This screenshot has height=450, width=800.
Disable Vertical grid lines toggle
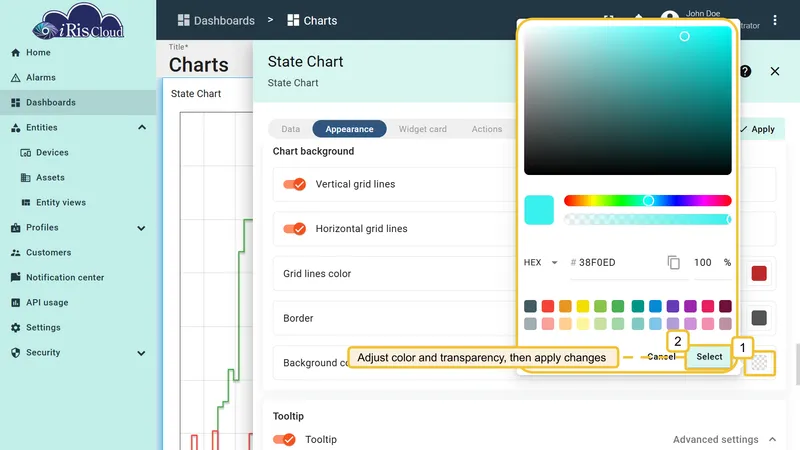pyautogui.click(x=294, y=184)
